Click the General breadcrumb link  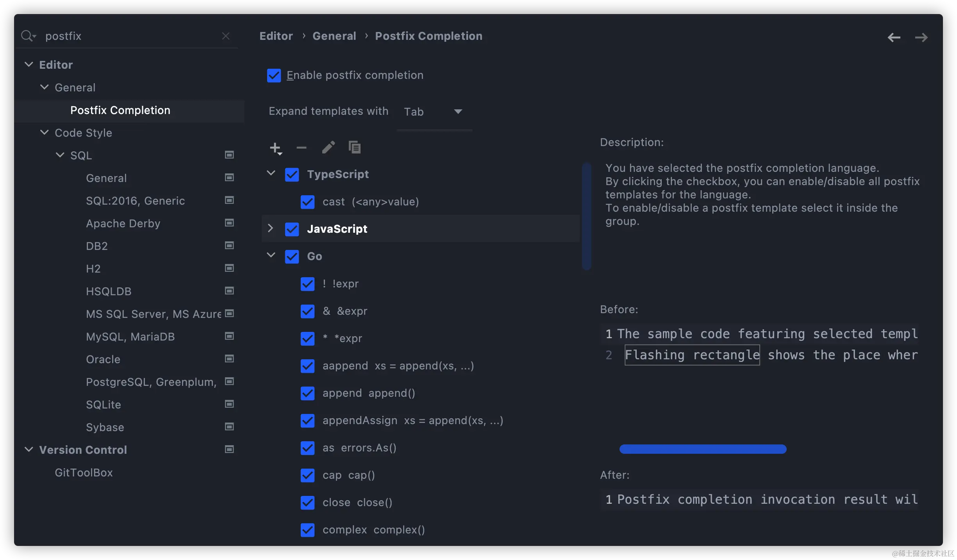334,36
